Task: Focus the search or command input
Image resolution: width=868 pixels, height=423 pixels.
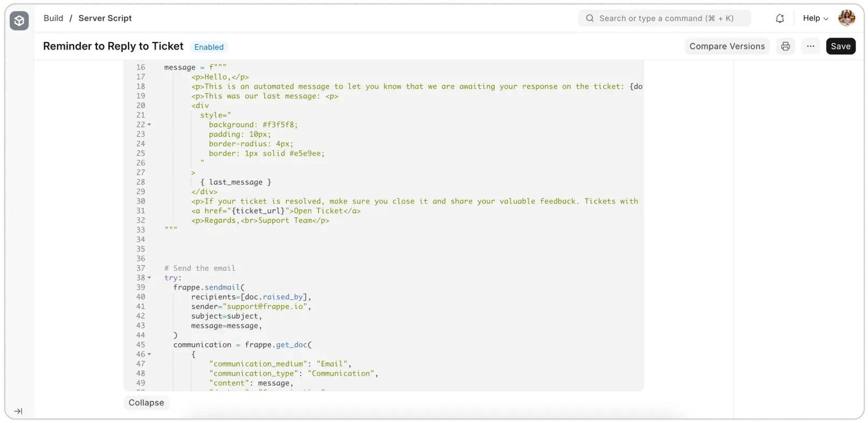Action: [666, 18]
